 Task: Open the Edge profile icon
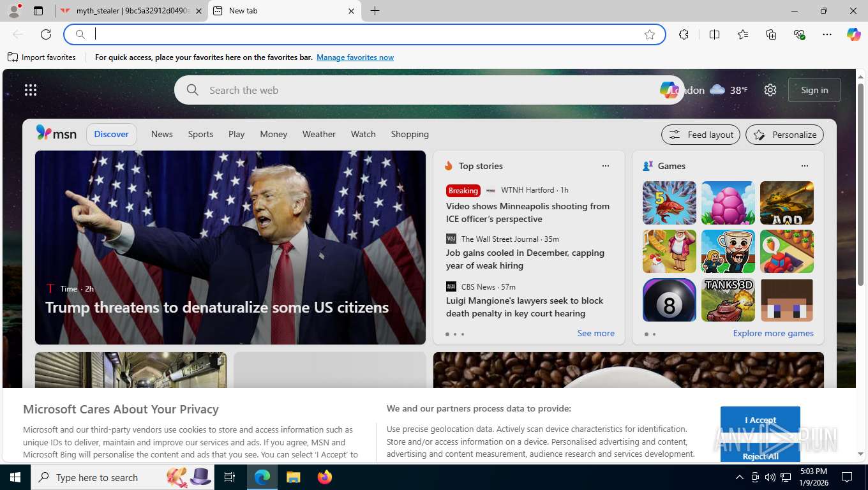tap(13, 11)
